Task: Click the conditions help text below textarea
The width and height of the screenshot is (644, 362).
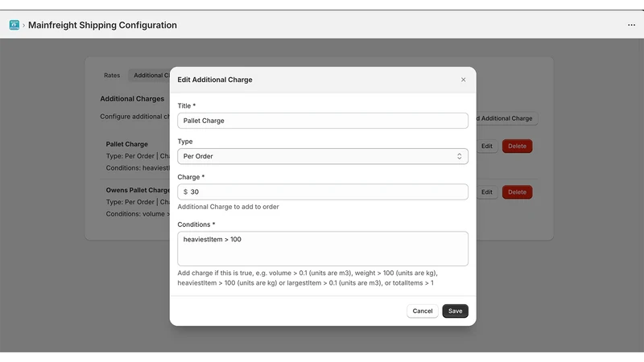Action: click(x=308, y=278)
